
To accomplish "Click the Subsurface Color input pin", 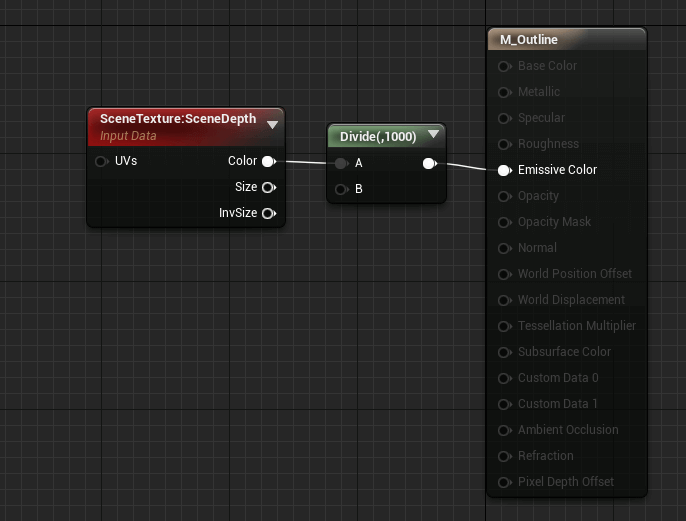I will [x=504, y=352].
